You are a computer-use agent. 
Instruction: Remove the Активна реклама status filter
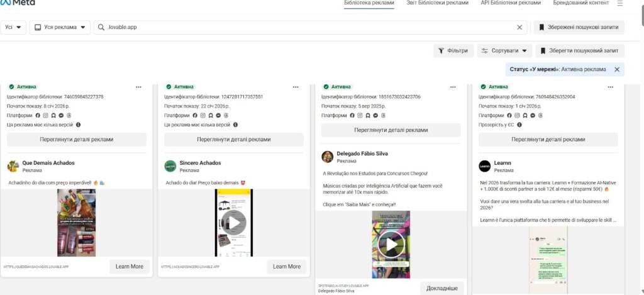(616, 69)
